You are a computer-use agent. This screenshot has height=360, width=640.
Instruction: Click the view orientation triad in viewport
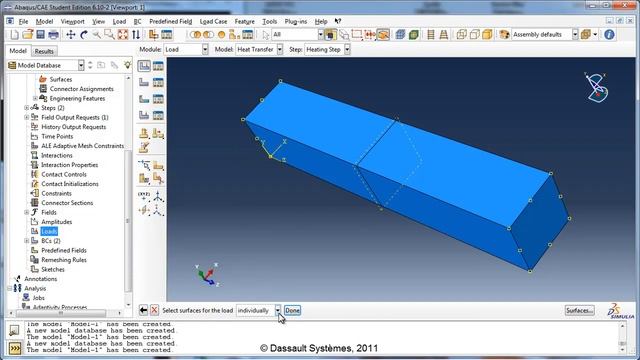click(208, 275)
